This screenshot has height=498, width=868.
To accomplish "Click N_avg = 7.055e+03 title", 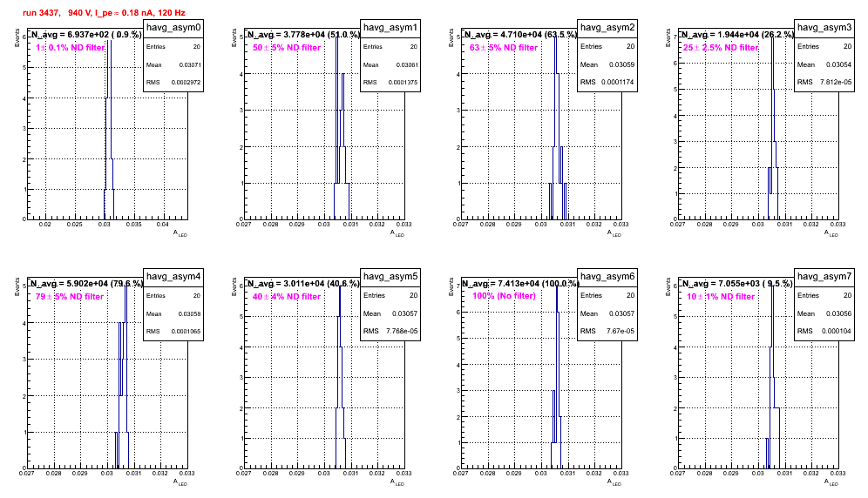I will (x=737, y=283).
